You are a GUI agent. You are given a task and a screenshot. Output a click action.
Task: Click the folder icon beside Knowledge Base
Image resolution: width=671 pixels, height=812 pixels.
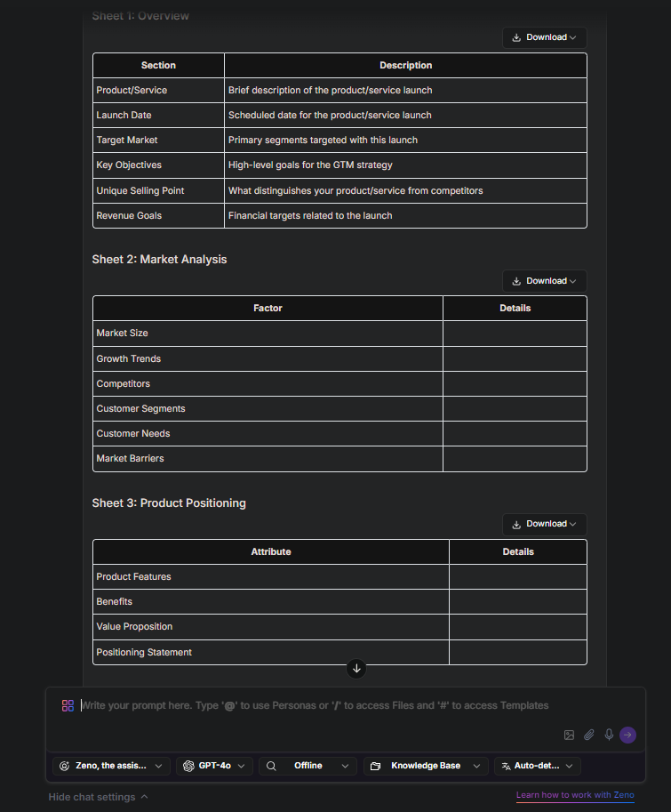(x=376, y=766)
